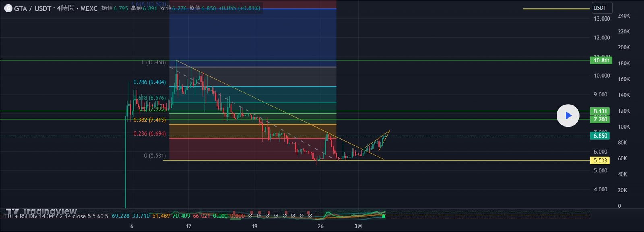644x232 pixels.
Task: Select the TDI + RSI Div indicator legend
Action: point(56,216)
